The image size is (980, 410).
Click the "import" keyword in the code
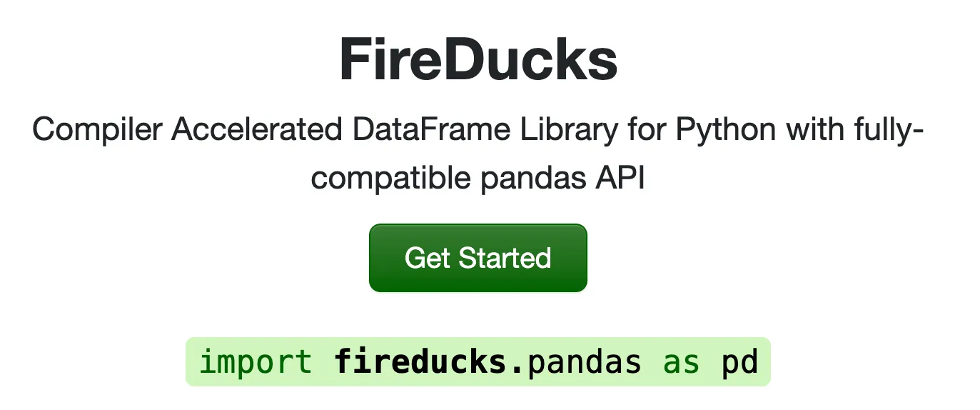(x=256, y=362)
